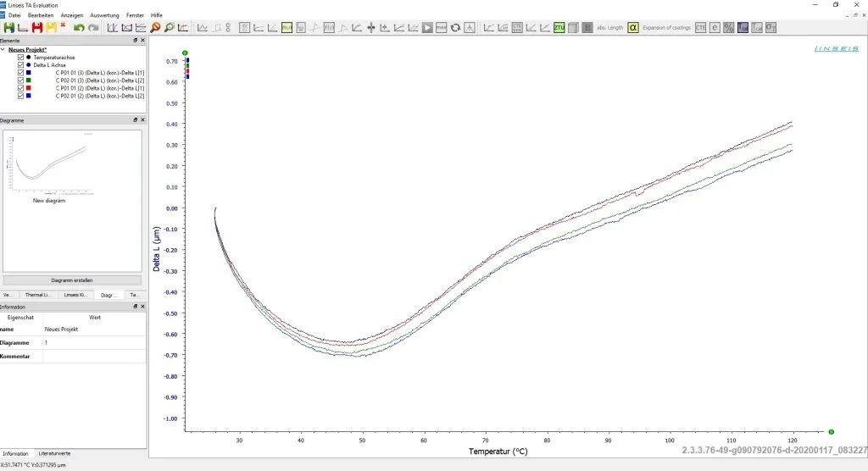Click the boxed CTE icon after 'Expansion of coatings'
The height and width of the screenshot is (471, 868).
tap(701, 28)
